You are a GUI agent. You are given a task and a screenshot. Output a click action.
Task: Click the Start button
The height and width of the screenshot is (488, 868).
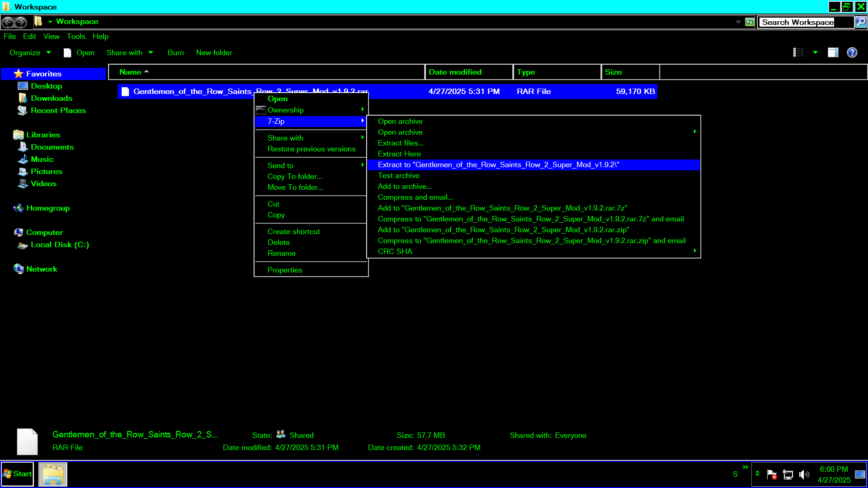pyautogui.click(x=17, y=474)
